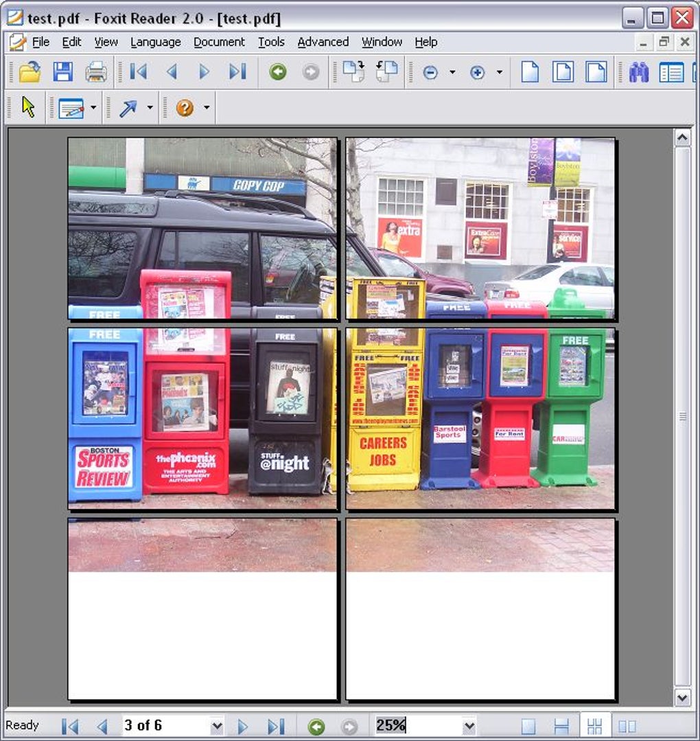Image resolution: width=700 pixels, height=741 pixels.
Task: Open the Edit menu
Action: point(72,42)
